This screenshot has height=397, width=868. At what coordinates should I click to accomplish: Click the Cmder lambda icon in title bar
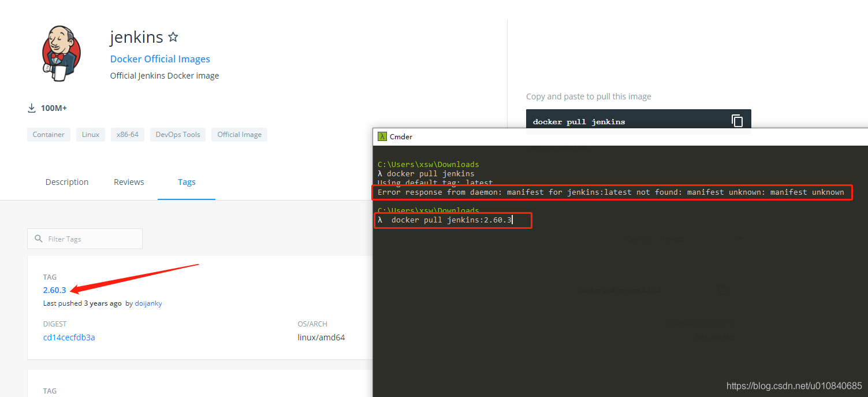click(382, 137)
